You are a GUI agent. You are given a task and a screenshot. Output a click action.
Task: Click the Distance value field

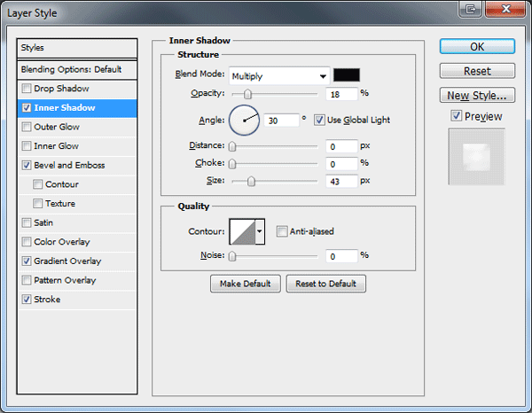tap(341, 146)
